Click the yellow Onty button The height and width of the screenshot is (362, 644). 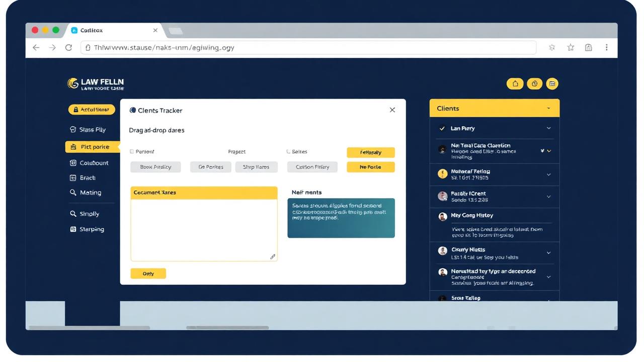pyautogui.click(x=148, y=274)
